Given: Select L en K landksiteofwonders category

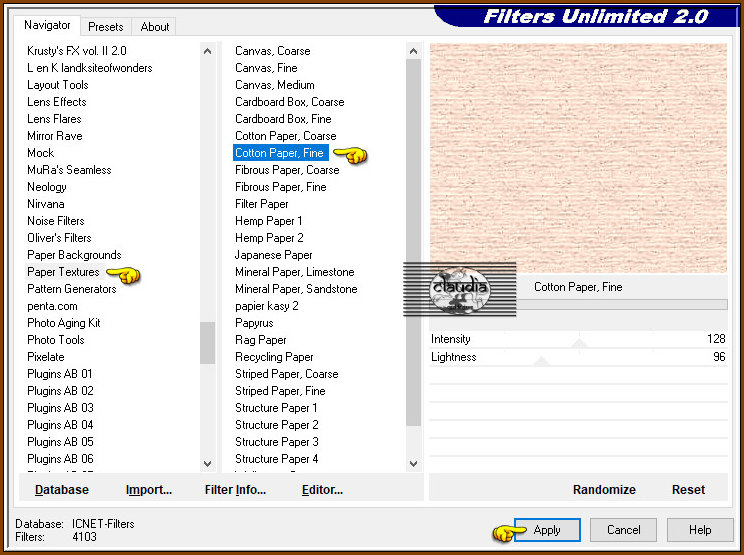Looking at the screenshot, I should (90, 68).
